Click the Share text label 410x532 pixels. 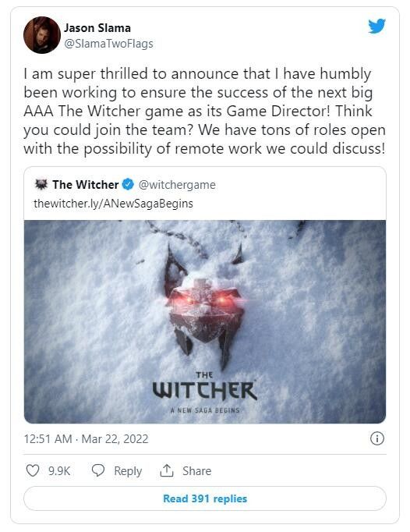[x=196, y=471]
